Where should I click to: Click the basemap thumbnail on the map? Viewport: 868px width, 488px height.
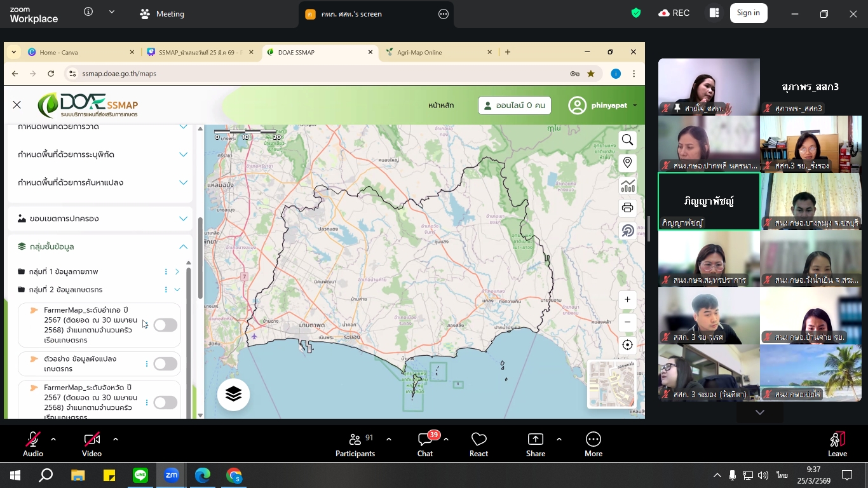(612, 384)
